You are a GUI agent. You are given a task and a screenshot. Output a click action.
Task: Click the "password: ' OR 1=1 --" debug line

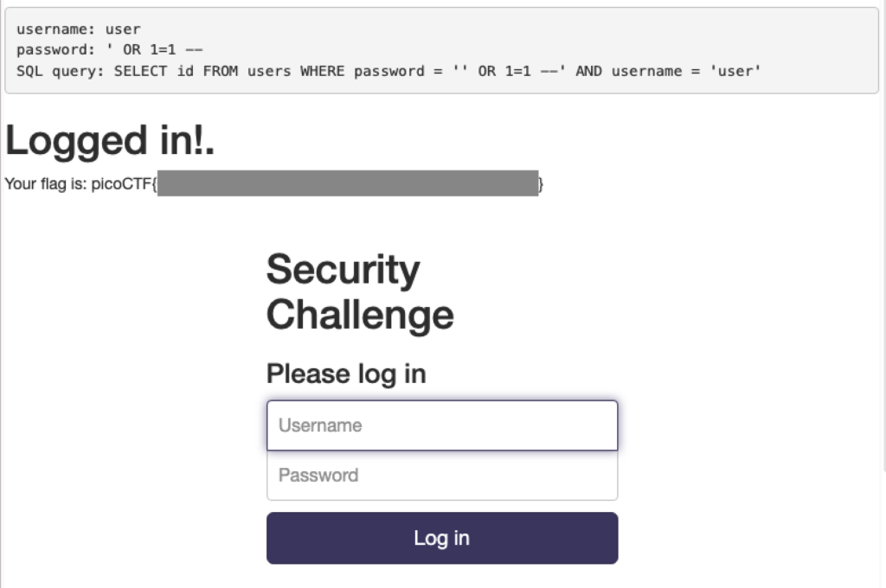(110, 50)
